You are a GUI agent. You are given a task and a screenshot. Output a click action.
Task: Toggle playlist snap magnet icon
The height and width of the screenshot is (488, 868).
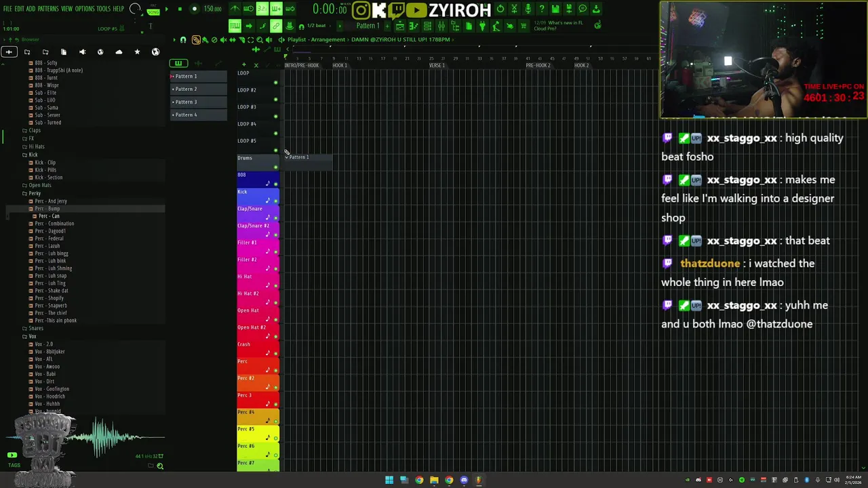coord(183,39)
